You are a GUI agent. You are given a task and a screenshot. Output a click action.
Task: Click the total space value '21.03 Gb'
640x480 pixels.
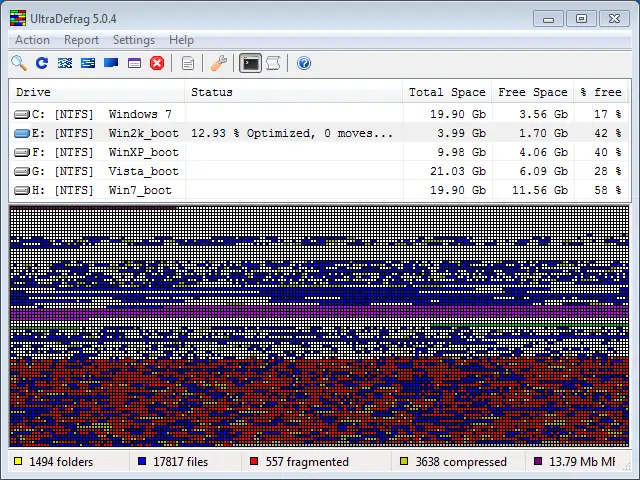(458, 171)
